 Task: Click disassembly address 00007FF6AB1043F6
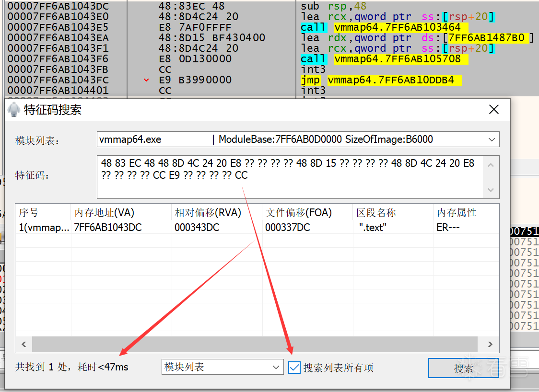tap(58, 59)
